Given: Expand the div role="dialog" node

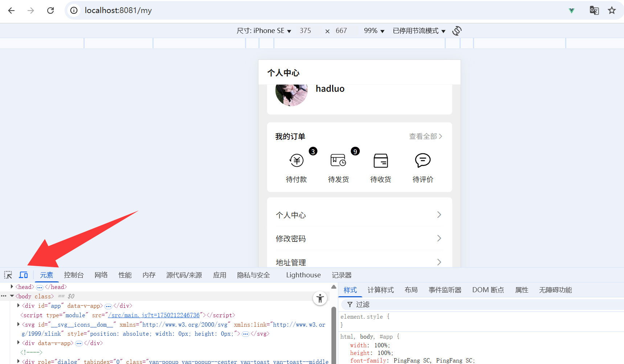Looking at the screenshot, I should coord(18,361).
